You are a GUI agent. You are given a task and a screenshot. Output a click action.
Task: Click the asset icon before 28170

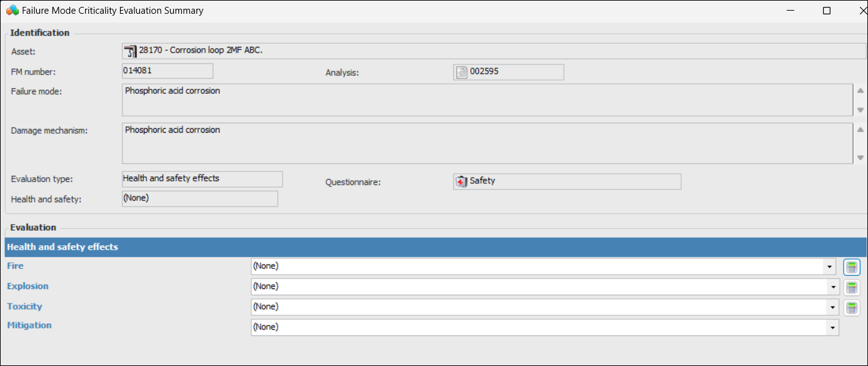coord(130,51)
